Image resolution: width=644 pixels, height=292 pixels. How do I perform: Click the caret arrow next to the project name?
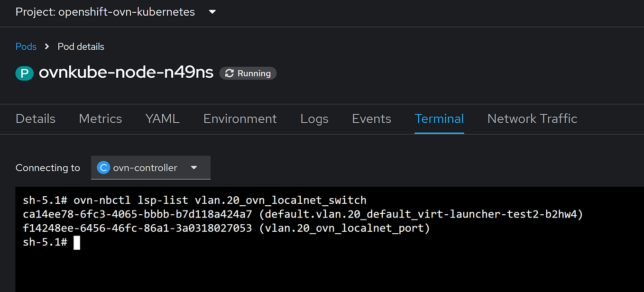tap(212, 12)
